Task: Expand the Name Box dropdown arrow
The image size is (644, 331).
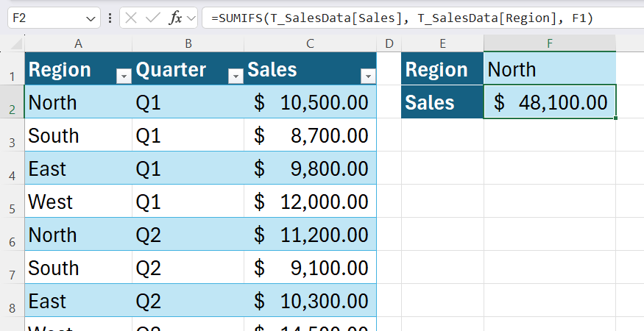Action: tap(91, 18)
